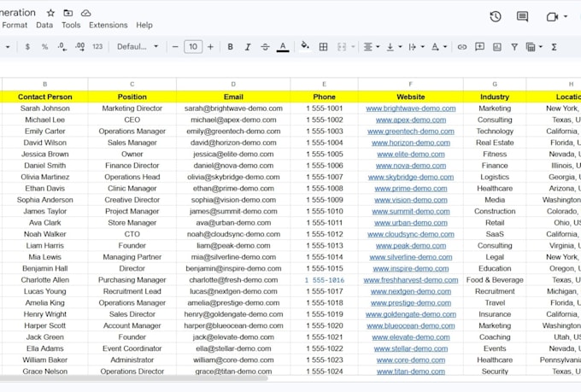Viewport: 581px width, 392px height.
Task: Select the Contact Person header cell
Action: 44,97
